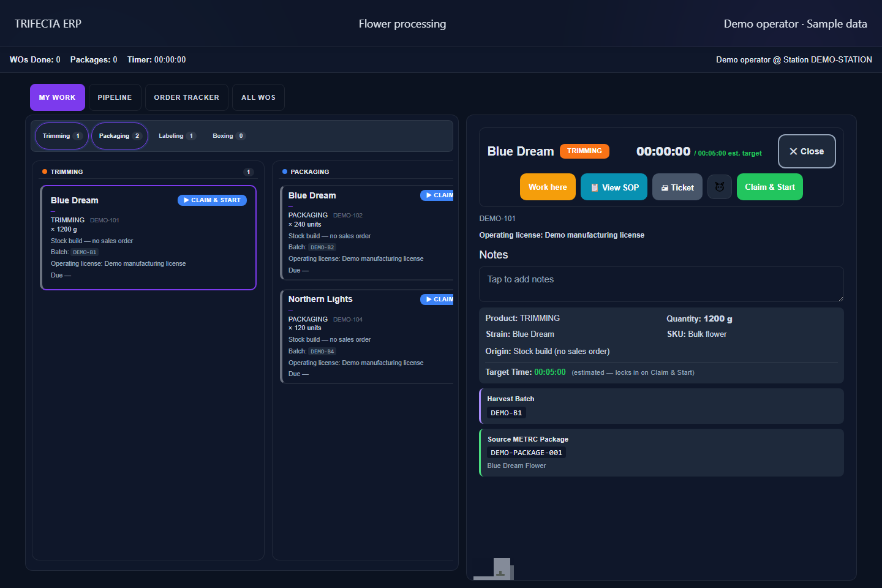Click batch tag DEMO-B2 on packaging card
The width and height of the screenshot is (882, 588).
(322, 247)
